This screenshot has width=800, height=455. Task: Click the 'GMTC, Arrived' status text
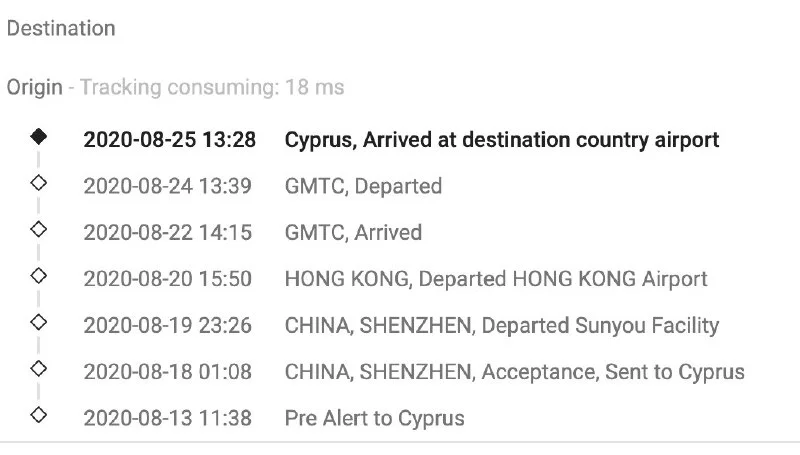point(353,232)
